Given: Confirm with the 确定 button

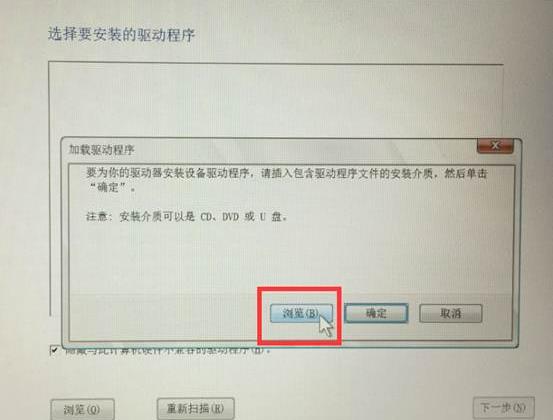Looking at the screenshot, I should tap(376, 313).
